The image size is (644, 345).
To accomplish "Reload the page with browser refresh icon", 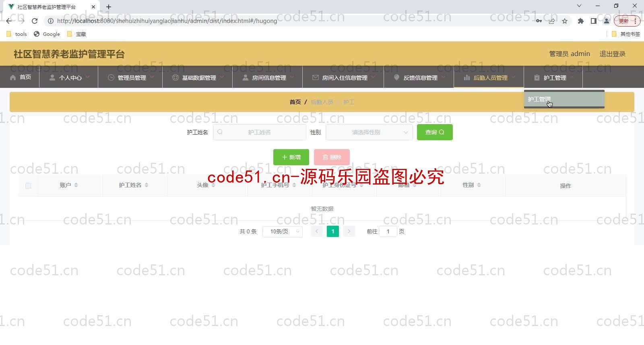I will coord(35,21).
